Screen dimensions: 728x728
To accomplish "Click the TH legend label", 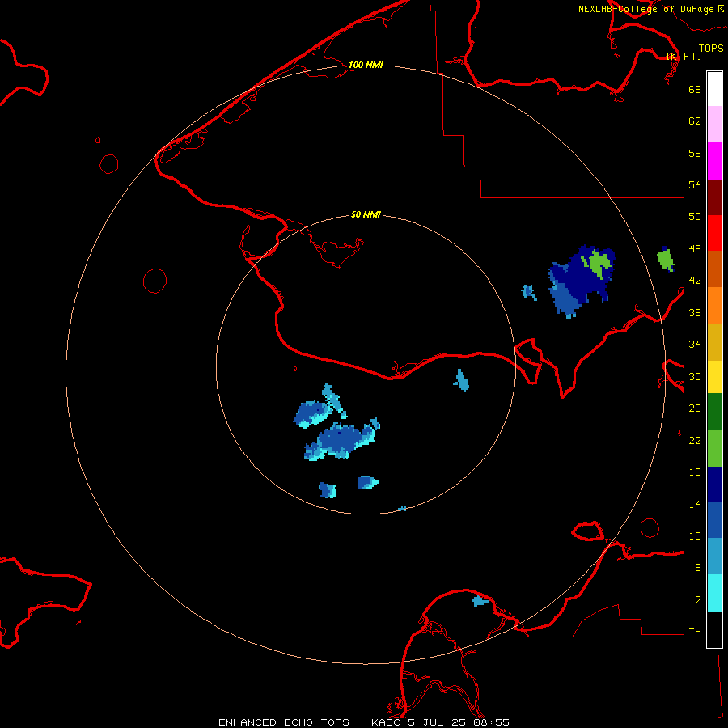I will [x=695, y=632].
